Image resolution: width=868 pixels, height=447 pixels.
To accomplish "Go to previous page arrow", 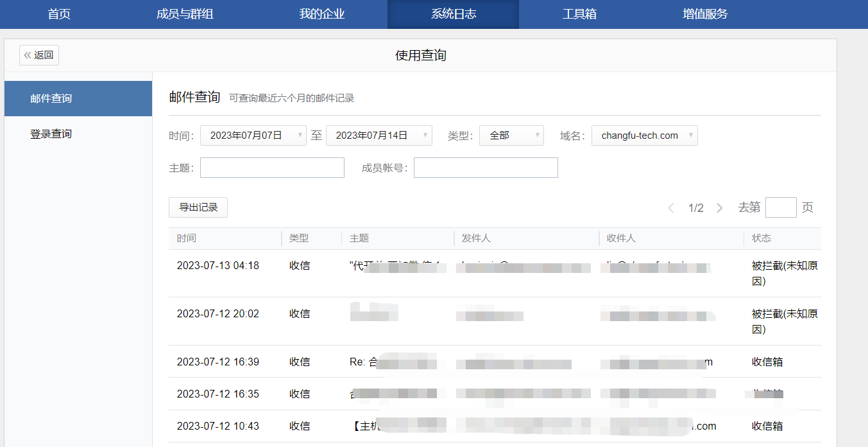I will (x=671, y=208).
